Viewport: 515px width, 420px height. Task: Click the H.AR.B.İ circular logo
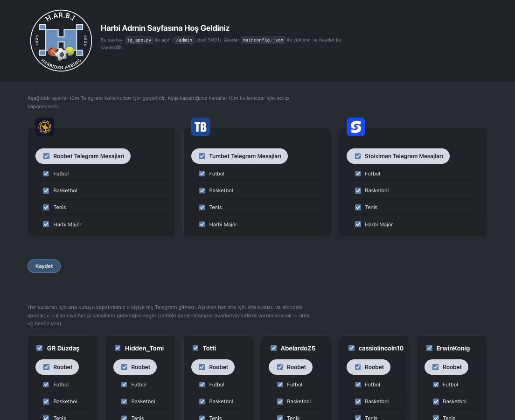click(x=61, y=41)
